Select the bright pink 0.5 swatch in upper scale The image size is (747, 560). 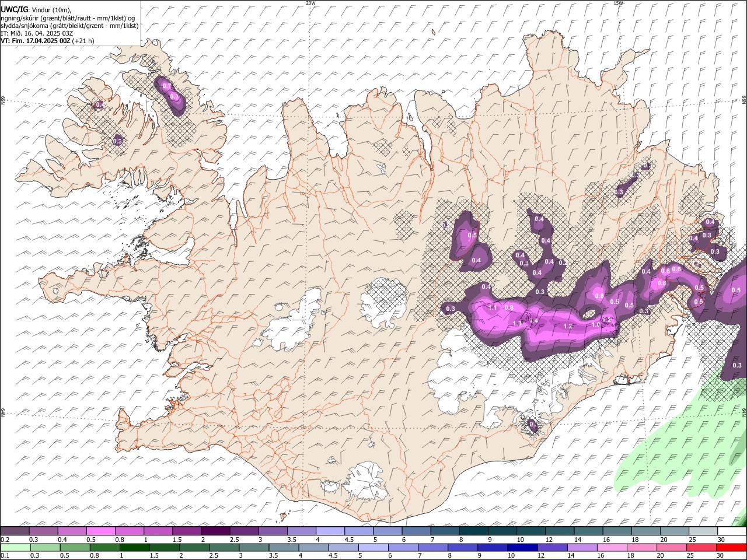tap(100, 531)
